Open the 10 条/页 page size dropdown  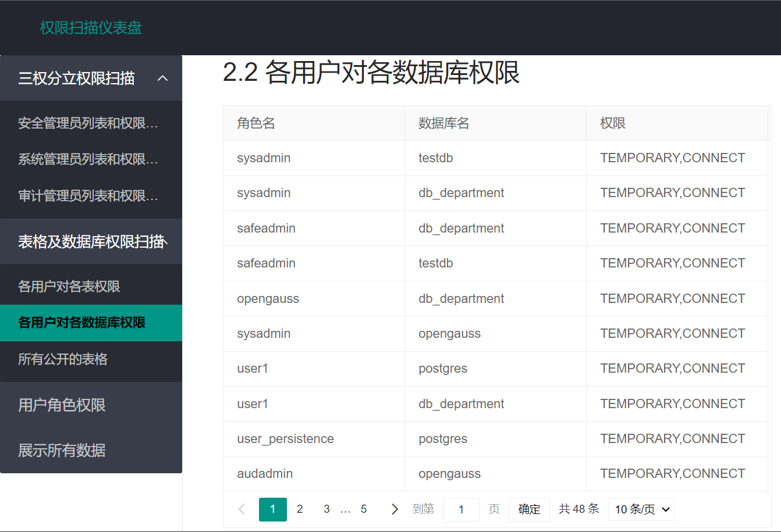click(x=641, y=509)
